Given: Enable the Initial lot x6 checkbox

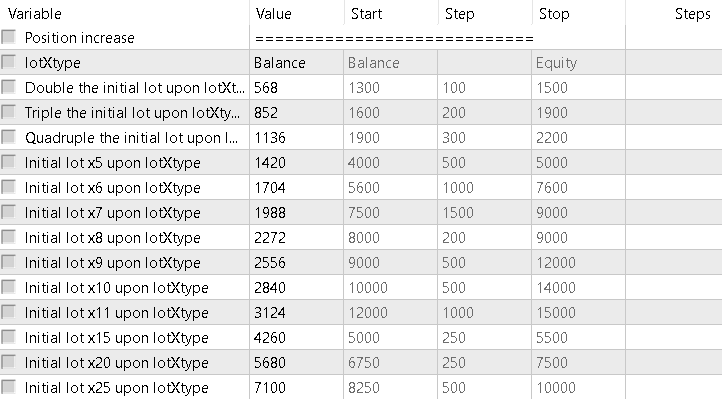Looking at the screenshot, I should click(9, 186).
